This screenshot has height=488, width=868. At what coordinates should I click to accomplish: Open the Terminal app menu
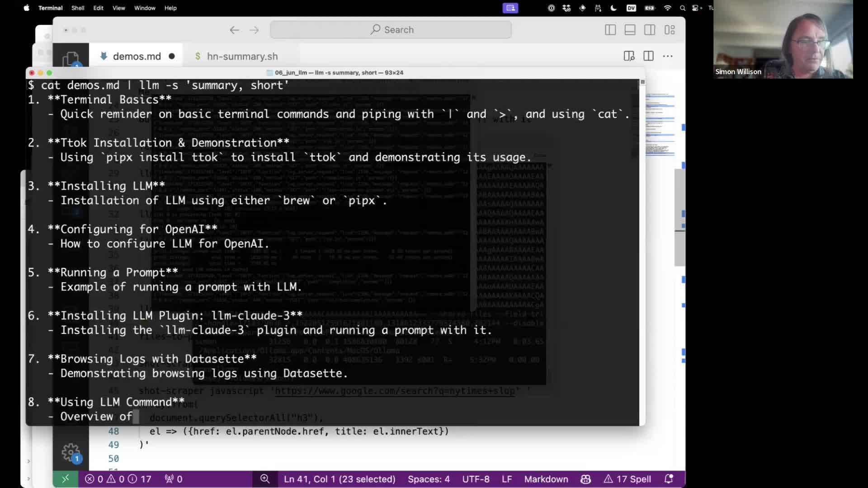pyautogui.click(x=50, y=8)
